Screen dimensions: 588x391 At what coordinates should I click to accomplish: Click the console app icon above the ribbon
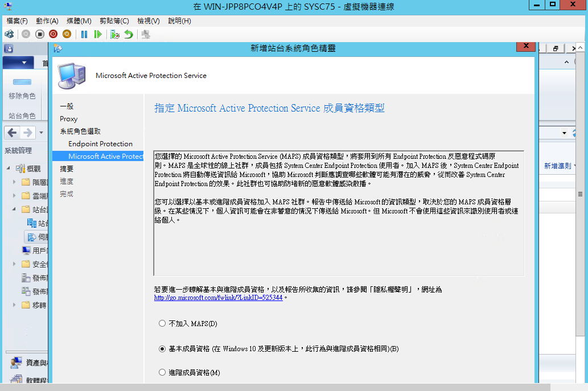(8, 49)
